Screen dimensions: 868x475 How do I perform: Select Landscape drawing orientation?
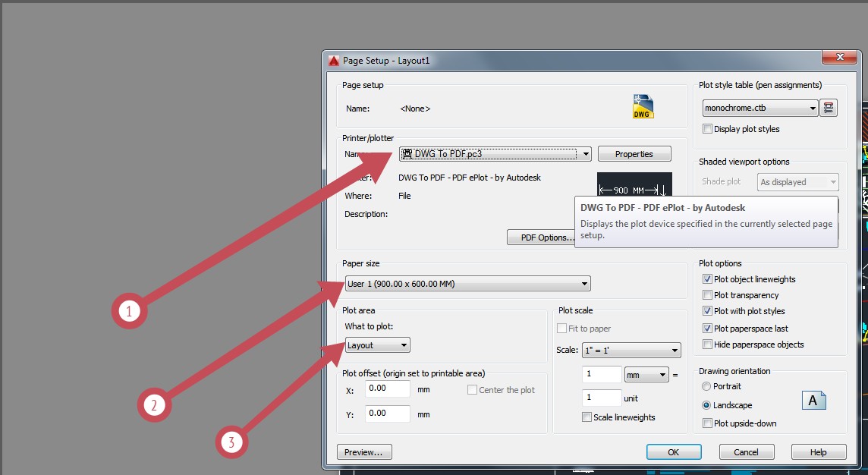coord(706,405)
